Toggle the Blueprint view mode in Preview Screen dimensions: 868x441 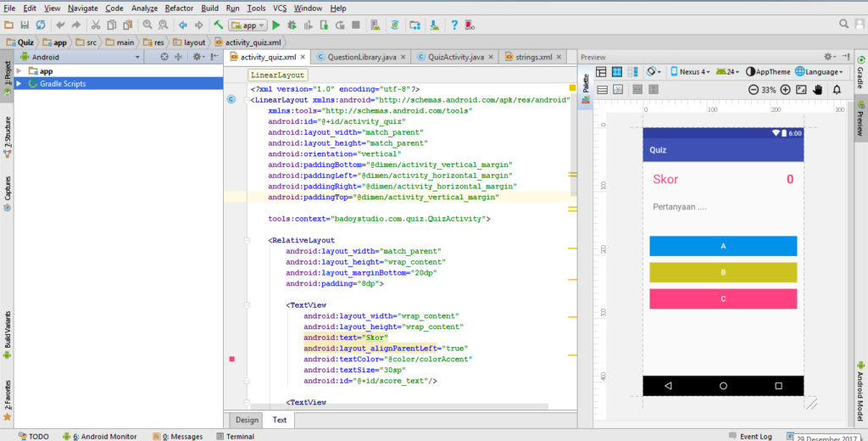coord(617,72)
